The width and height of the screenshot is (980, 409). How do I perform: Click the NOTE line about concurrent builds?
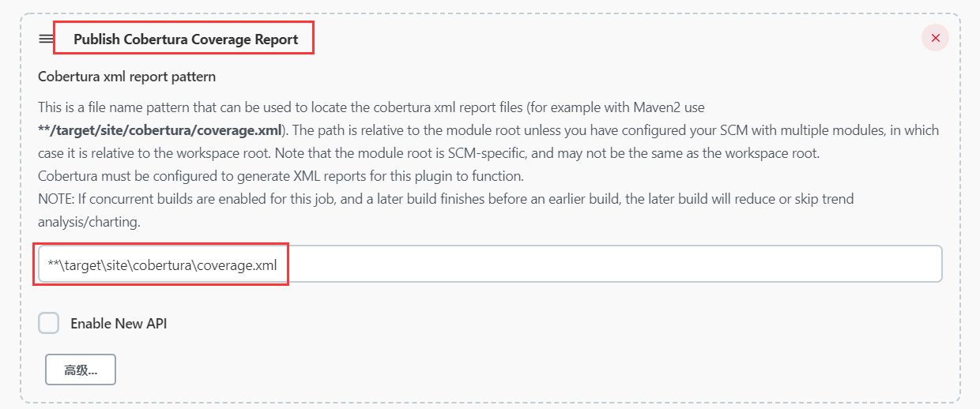click(x=446, y=199)
